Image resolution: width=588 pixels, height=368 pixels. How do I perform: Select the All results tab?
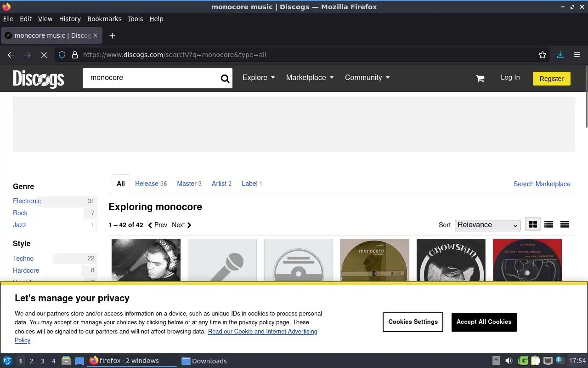[121, 184]
